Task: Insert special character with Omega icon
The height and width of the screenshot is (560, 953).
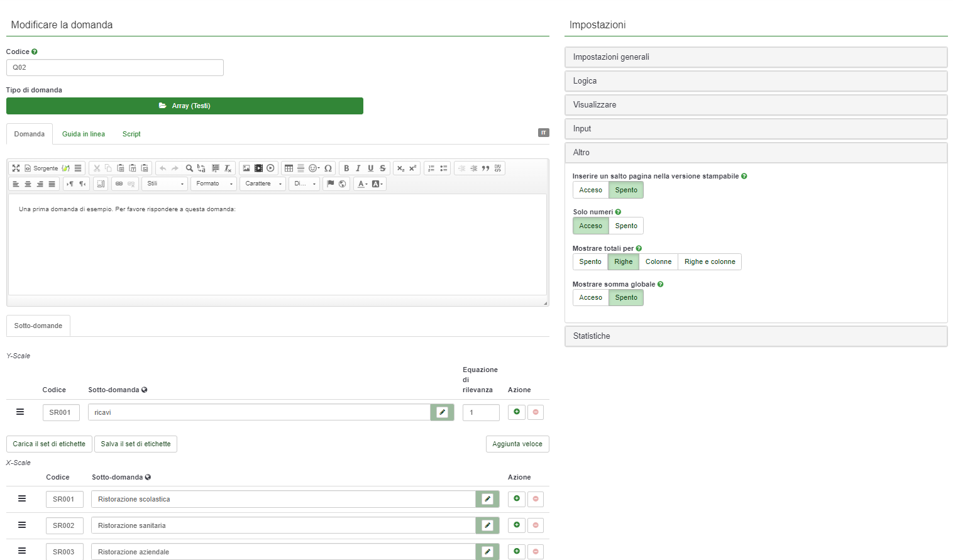Action: click(328, 168)
